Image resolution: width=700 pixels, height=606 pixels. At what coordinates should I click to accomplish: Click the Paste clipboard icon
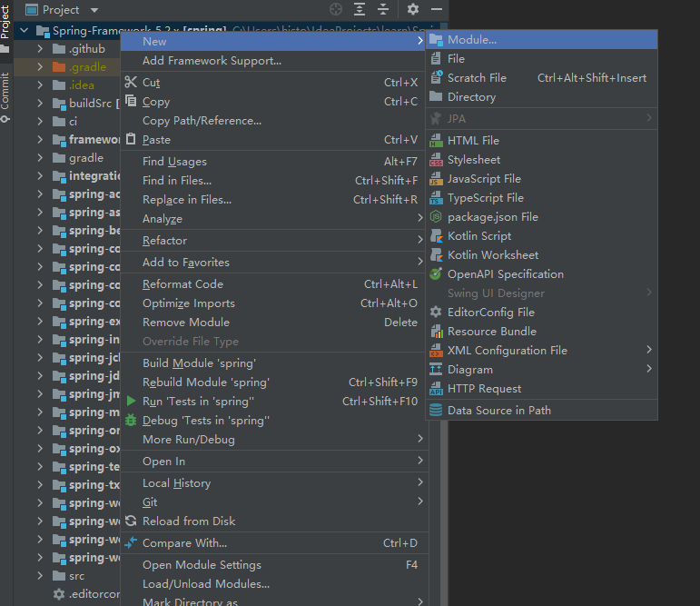(131, 139)
